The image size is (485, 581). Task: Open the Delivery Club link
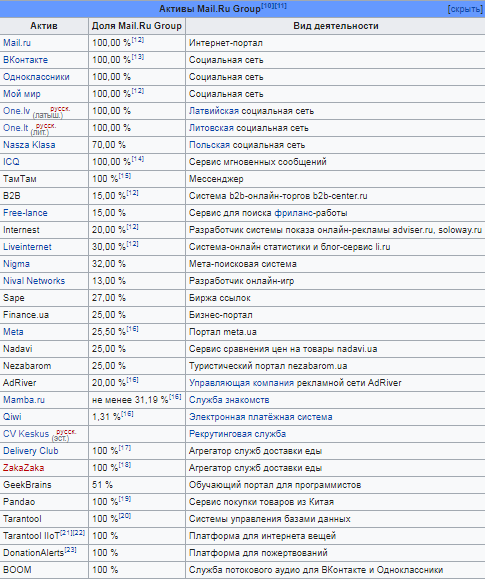(x=31, y=451)
